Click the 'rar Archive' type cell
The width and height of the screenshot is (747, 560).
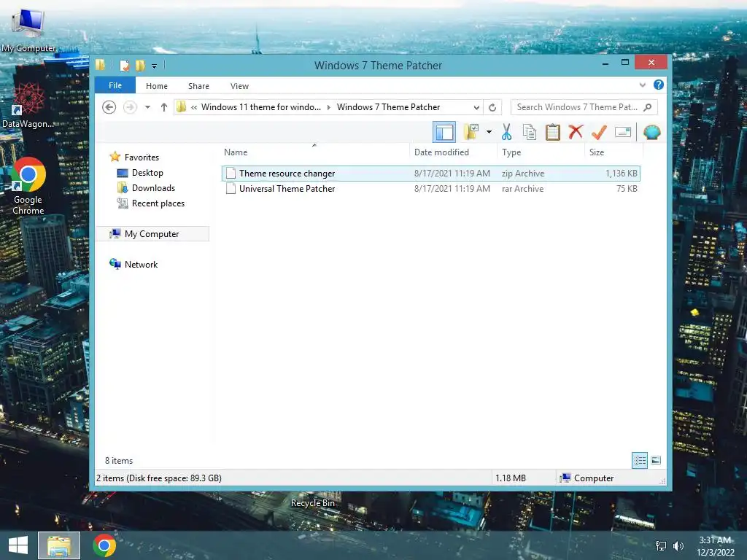(x=522, y=189)
